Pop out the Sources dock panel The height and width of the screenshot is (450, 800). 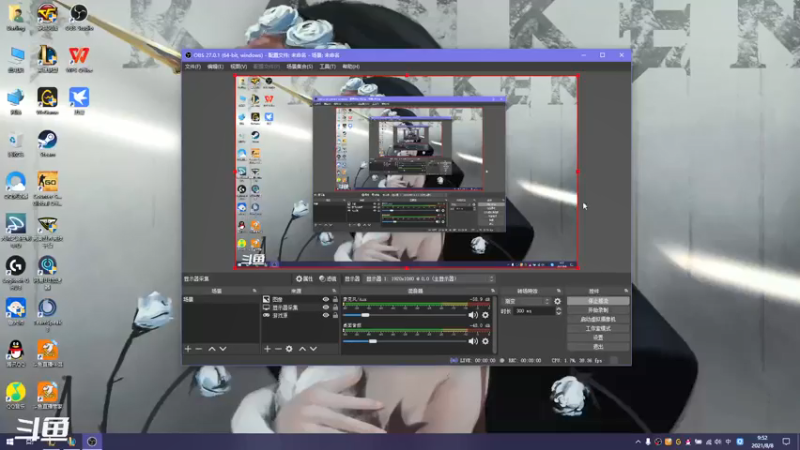click(334, 291)
